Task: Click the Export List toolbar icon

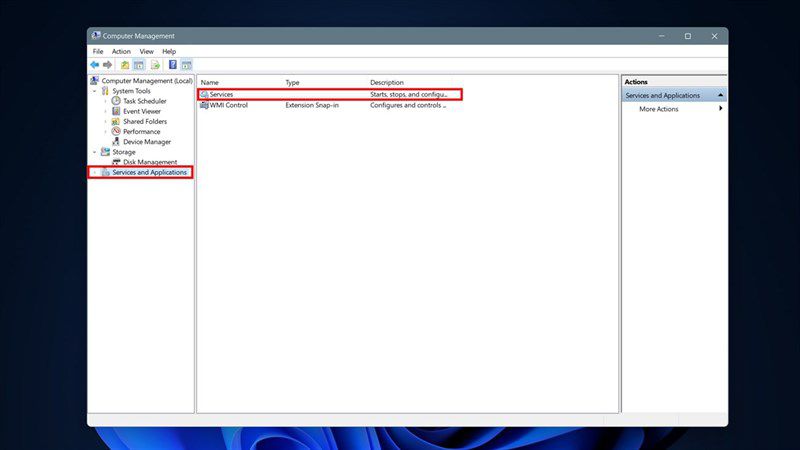Action: pyautogui.click(x=155, y=65)
